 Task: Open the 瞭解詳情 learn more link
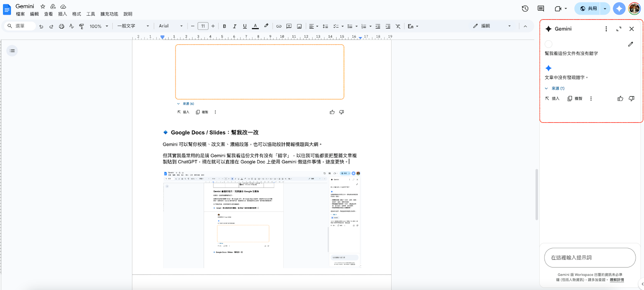point(617,280)
